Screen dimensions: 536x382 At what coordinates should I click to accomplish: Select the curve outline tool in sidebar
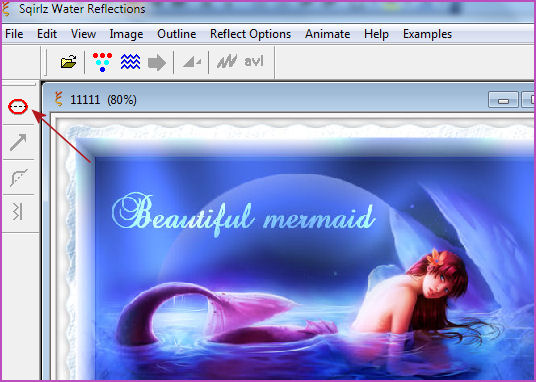tap(18, 177)
